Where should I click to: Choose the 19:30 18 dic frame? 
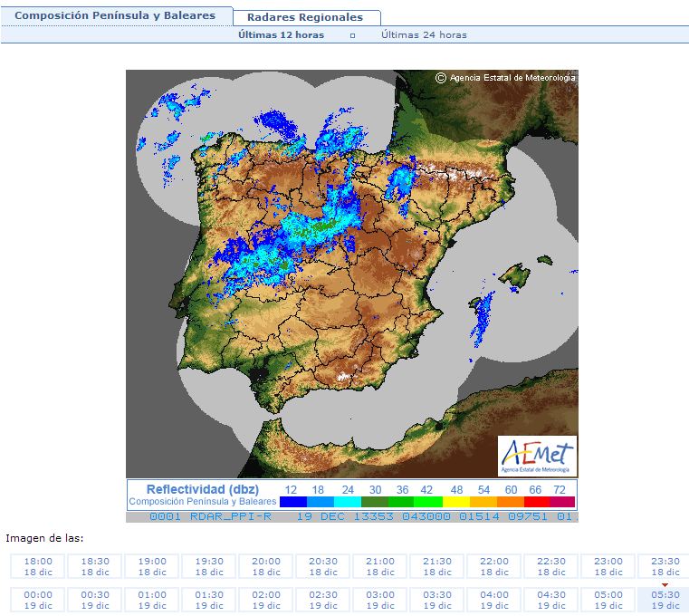[209, 566]
